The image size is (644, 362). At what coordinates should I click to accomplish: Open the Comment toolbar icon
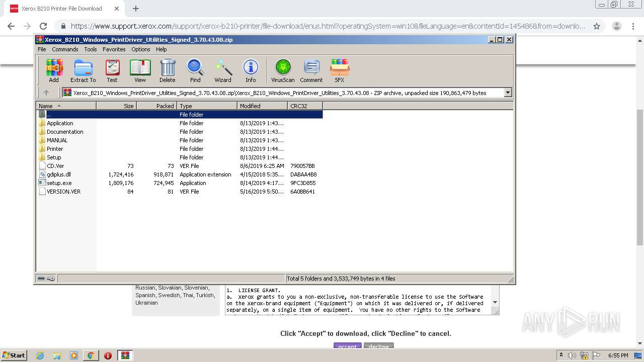pos(311,70)
